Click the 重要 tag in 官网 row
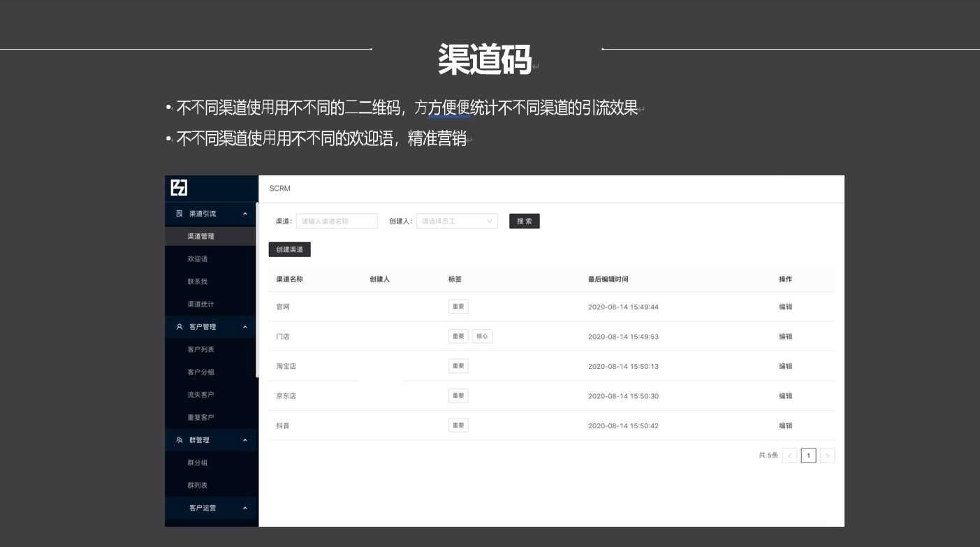This screenshot has width=980, height=547. pyautogui.click(x=458, y=307)
